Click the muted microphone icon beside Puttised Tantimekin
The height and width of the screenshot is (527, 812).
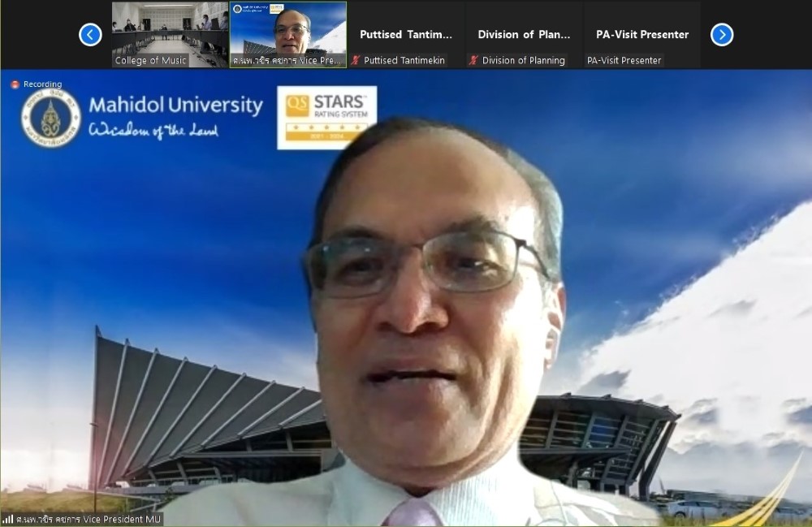(356, 61)
